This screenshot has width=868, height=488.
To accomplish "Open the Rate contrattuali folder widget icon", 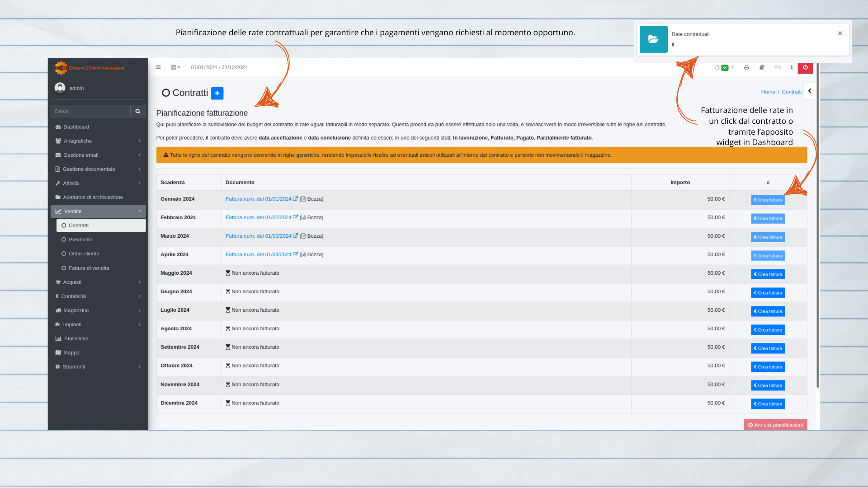I will [653, 39].
